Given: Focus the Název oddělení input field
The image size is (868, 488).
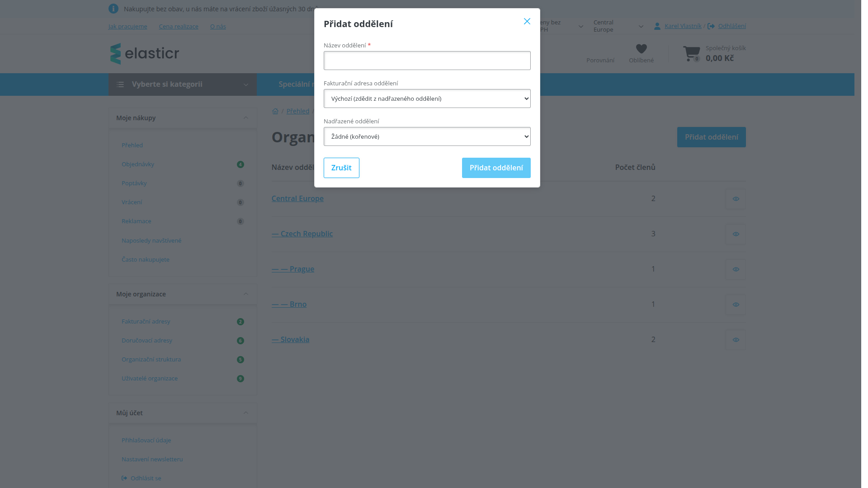Looking at the screenshot, I should (427, 61).
